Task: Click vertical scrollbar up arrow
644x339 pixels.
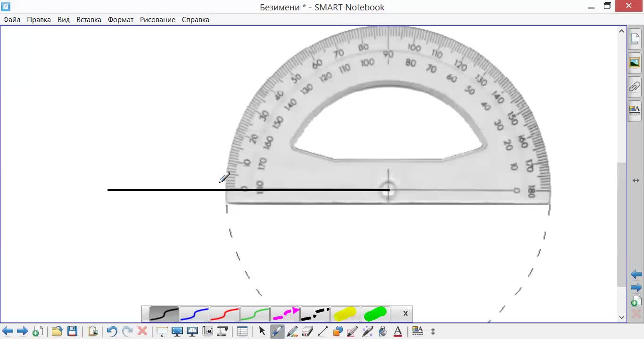Action: 621,31
